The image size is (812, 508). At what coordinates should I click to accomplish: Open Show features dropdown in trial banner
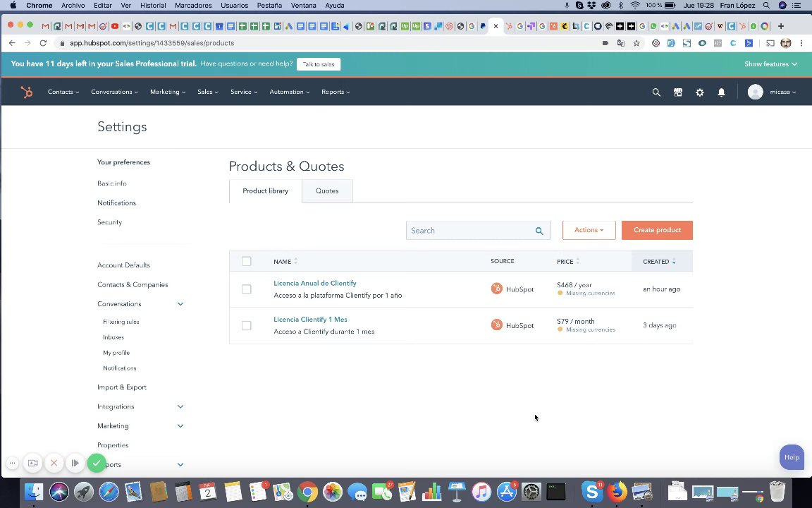click(x=770, y=64)
